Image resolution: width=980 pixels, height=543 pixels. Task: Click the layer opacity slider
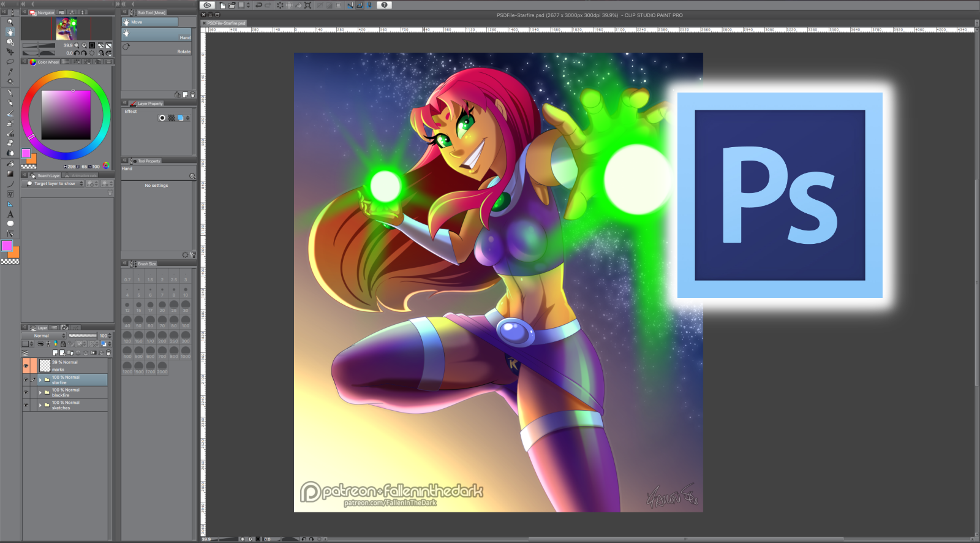pos(83,336)
